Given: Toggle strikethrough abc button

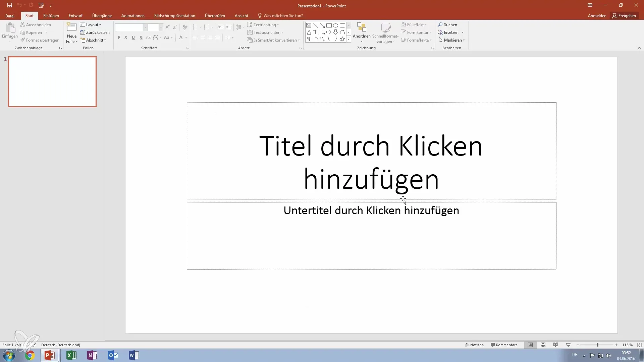Looking at the screenshot, I should [x=148, y=38].
